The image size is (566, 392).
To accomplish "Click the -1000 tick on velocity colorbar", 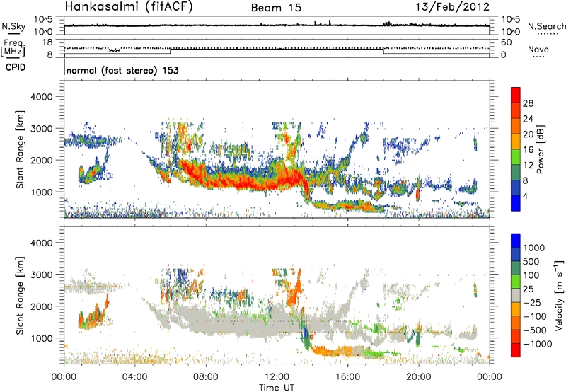I will [x=537, y=344].
